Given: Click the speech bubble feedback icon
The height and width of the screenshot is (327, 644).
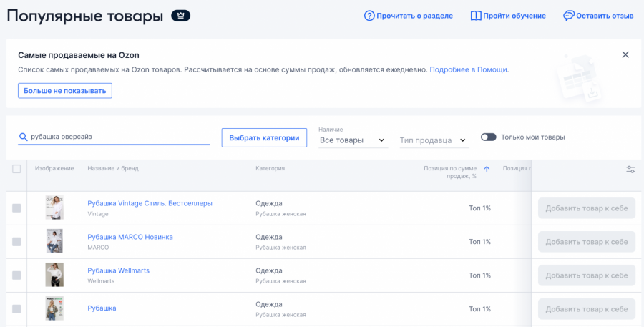Looking at the screenshot, I should click(x=569, y=16).
